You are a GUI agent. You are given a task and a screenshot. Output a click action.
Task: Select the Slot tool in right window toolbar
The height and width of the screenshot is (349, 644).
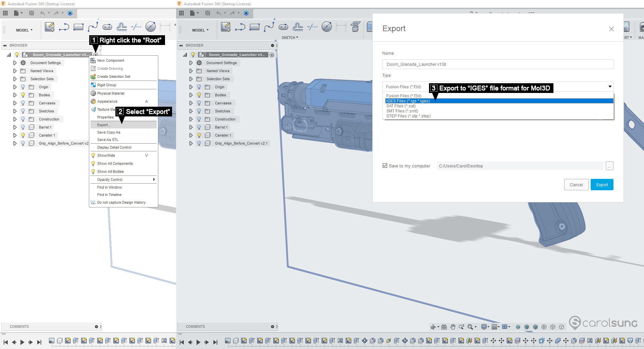283,27
